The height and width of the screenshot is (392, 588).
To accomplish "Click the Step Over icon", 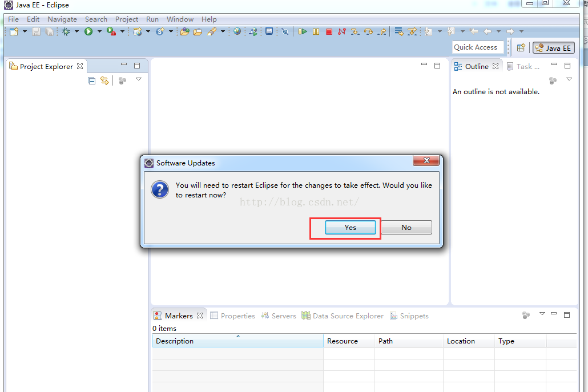I will point(368,31).
